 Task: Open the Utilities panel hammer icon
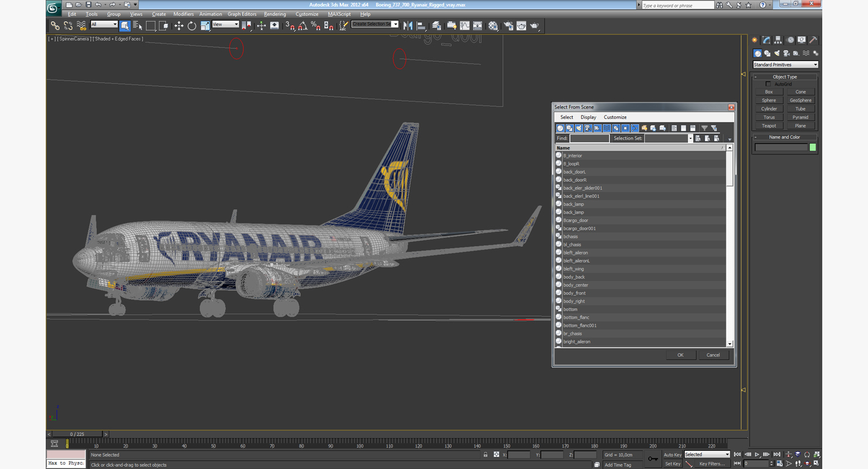coord(814,40)
